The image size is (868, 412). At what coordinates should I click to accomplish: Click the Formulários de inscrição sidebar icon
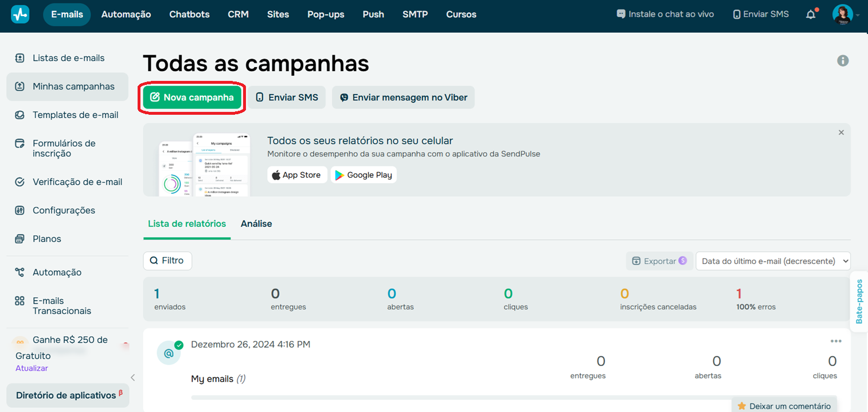[x=20, y=143]
